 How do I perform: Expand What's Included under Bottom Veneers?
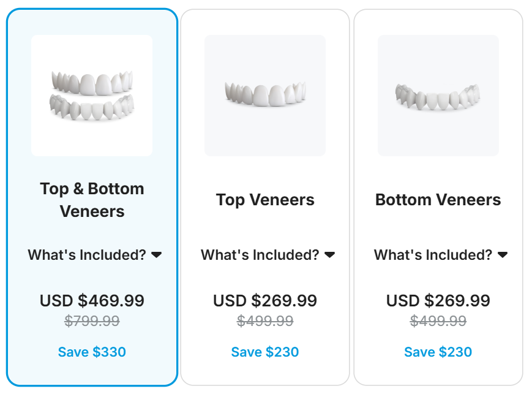point(434,255)
